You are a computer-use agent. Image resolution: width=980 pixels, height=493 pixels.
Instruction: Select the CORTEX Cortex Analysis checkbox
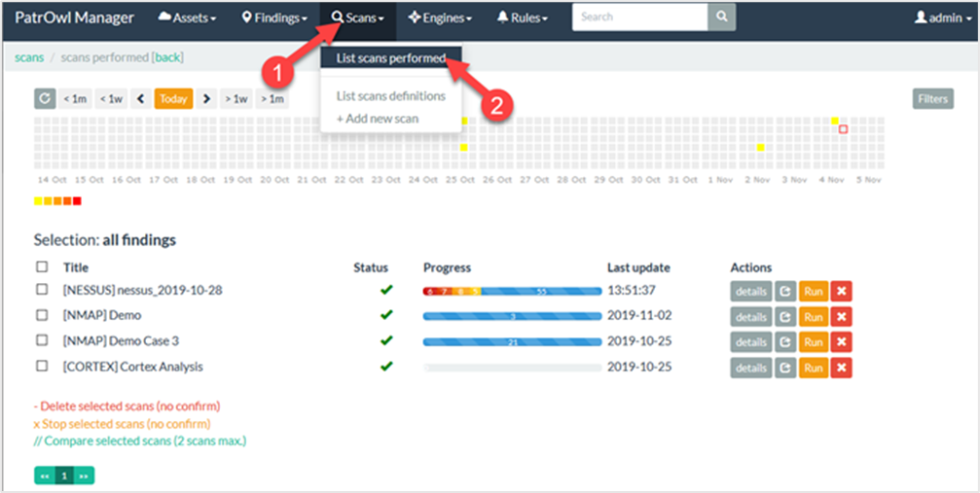point(42,367)
